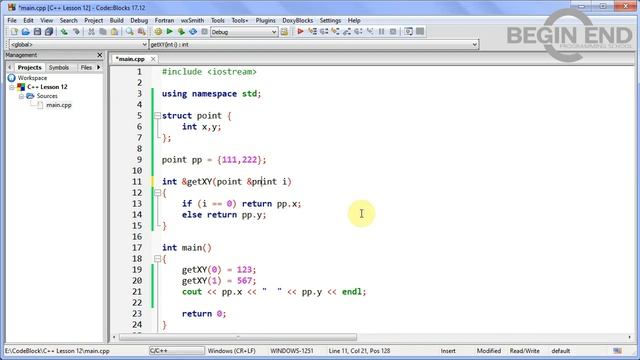640x360 pixels.
Task: Fold the getXY function body at line 12
Action: (x=158, y=193)
